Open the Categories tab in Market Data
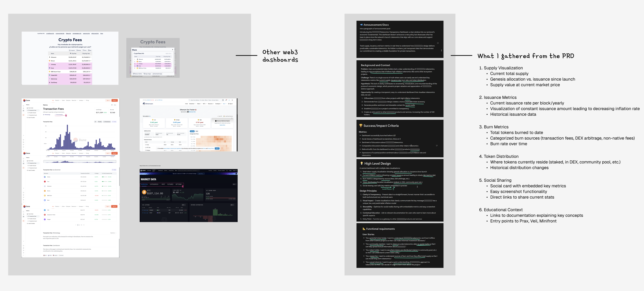Image resolution: width=644 pixels, height=291 pixels. [x=154, y=184]
